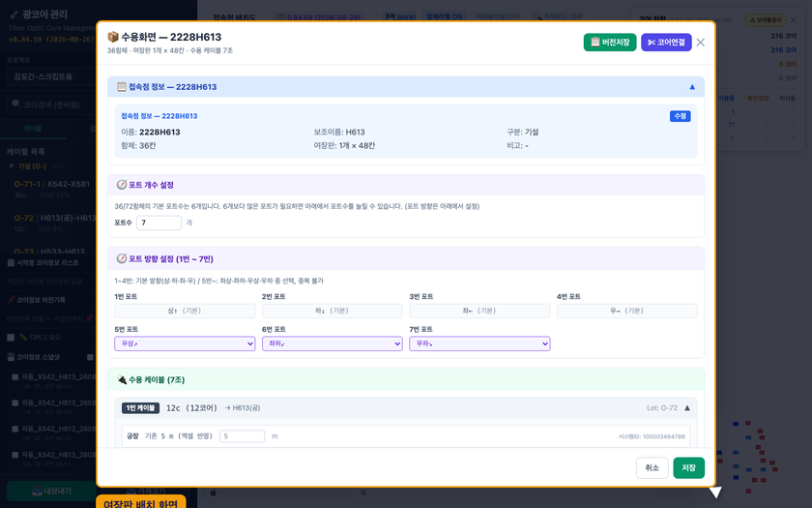Click the 코아검색 search box in sidebar
The width and height of the screenshot is (812, 508).
point(50,105)
